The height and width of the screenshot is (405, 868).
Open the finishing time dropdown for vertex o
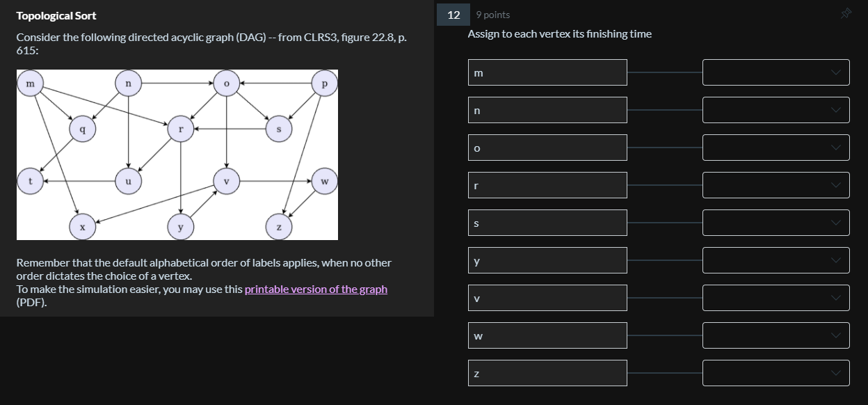pyautogui.click(x=776, y=147)
